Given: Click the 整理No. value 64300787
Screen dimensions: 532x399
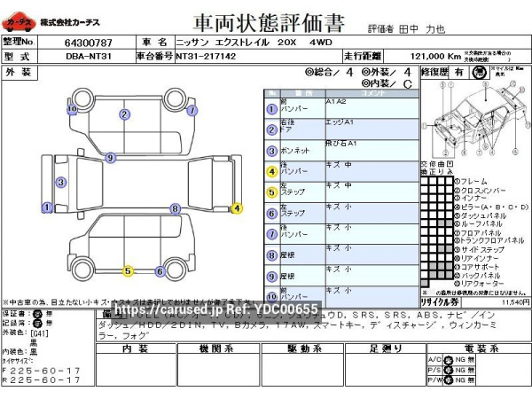Looking at the screenshot, I should pyautogui.click(x=88, y=42).
